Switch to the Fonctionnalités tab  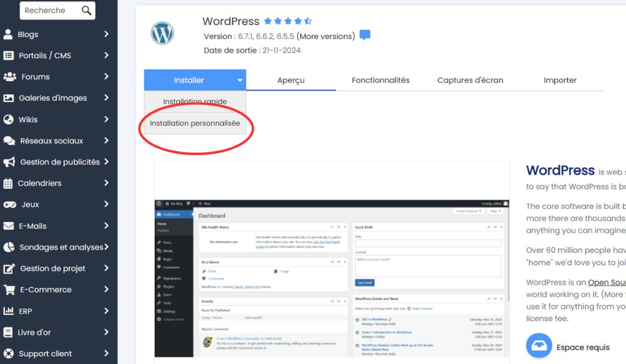tap(380, 80)
